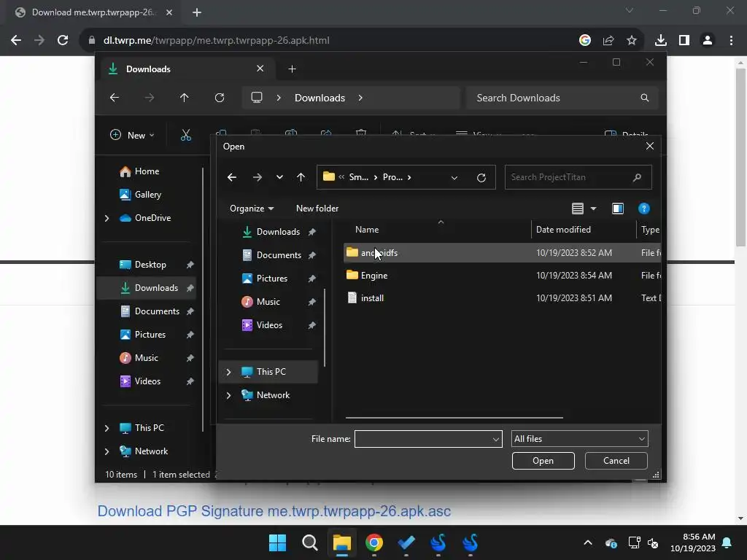Select Pictures in dialog quick access
The height and width of the screenshot is (560, 747).
271,279
